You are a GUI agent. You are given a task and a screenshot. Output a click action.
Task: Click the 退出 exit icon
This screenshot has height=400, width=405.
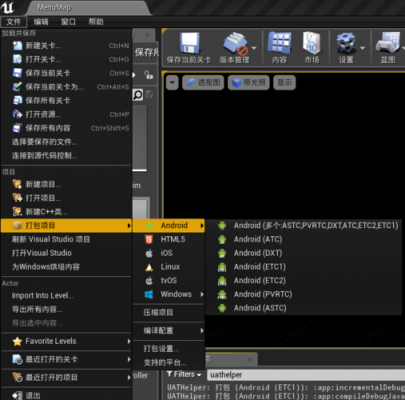tap(17, 396)
